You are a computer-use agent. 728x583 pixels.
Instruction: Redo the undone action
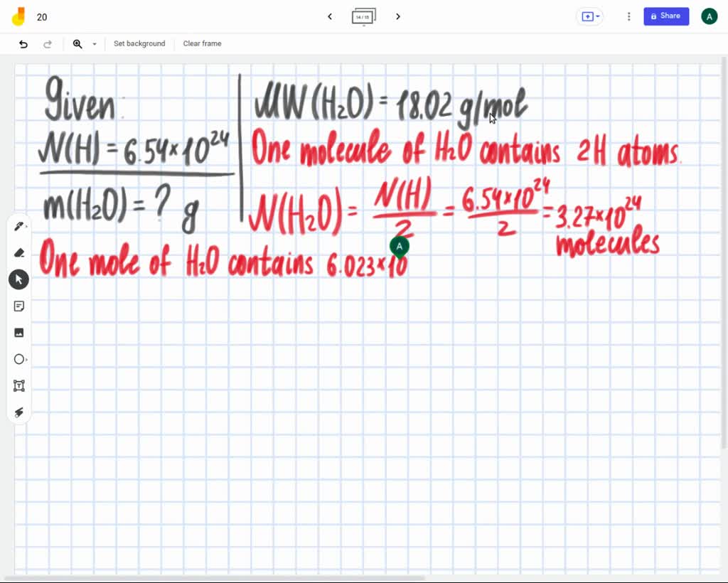pos(48,43)
